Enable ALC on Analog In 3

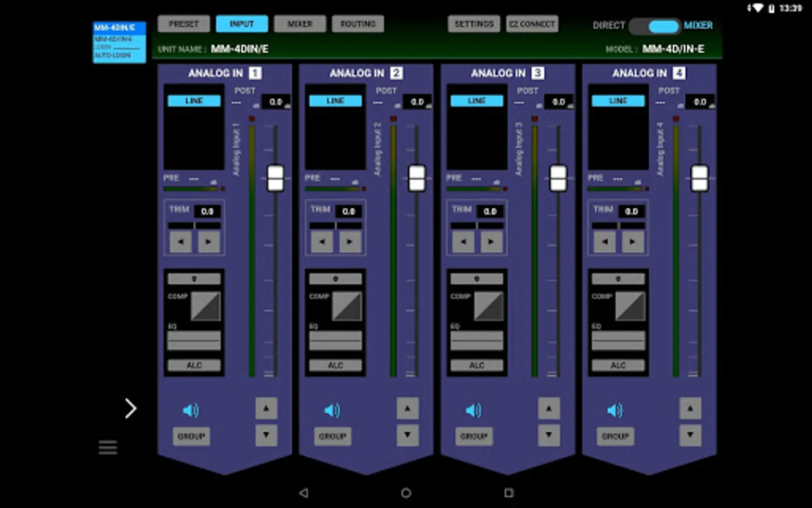tap(477, 365)
